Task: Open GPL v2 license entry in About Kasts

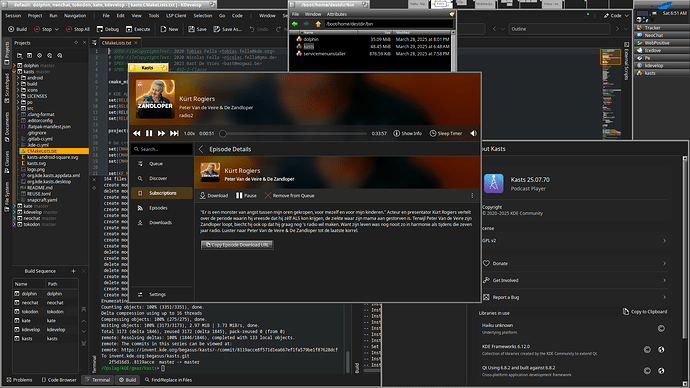Action: tap(574, 241)
